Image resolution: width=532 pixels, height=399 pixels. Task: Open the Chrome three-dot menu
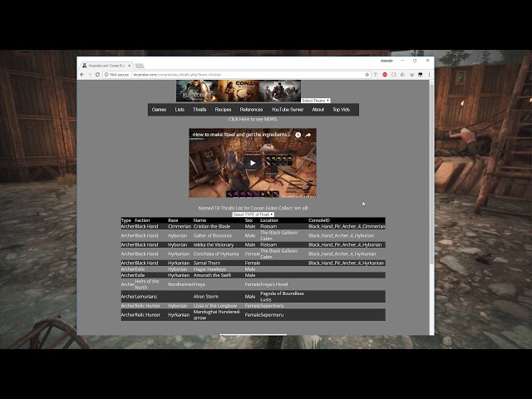click(428, 75)
